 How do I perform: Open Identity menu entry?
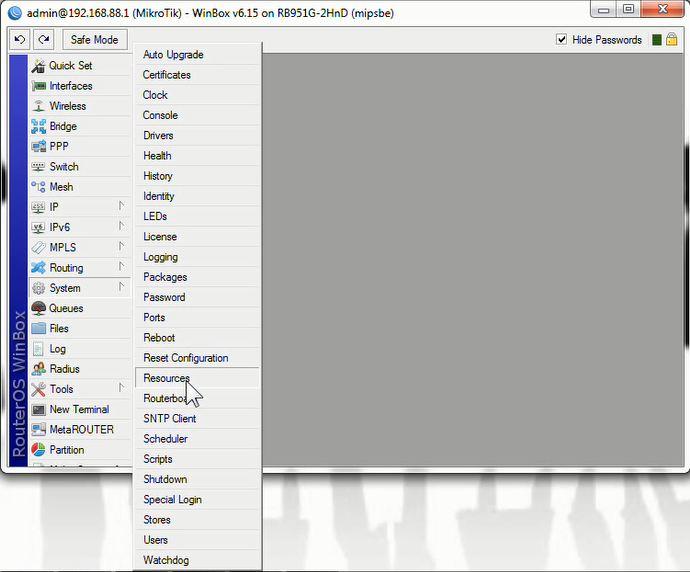[197, 196]
